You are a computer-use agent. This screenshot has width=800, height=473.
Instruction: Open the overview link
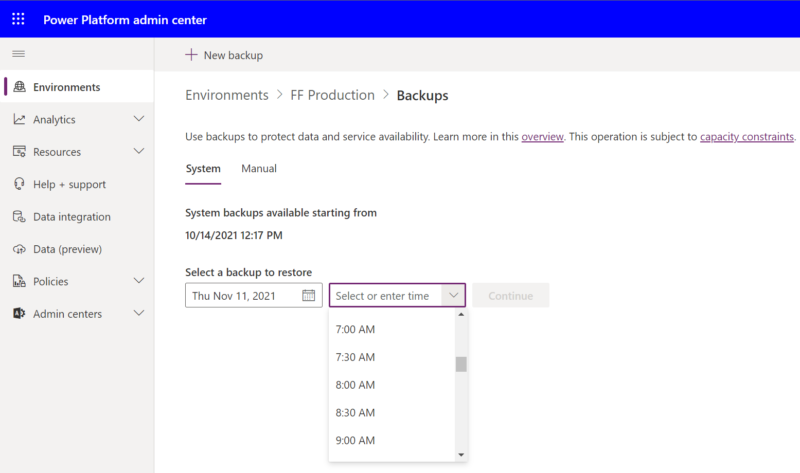[x=542, y=137]
